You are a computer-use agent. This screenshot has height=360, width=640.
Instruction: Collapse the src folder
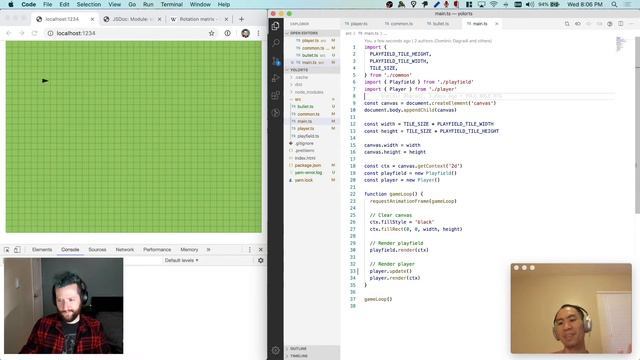pyautogui.click(x=312, y=99)
